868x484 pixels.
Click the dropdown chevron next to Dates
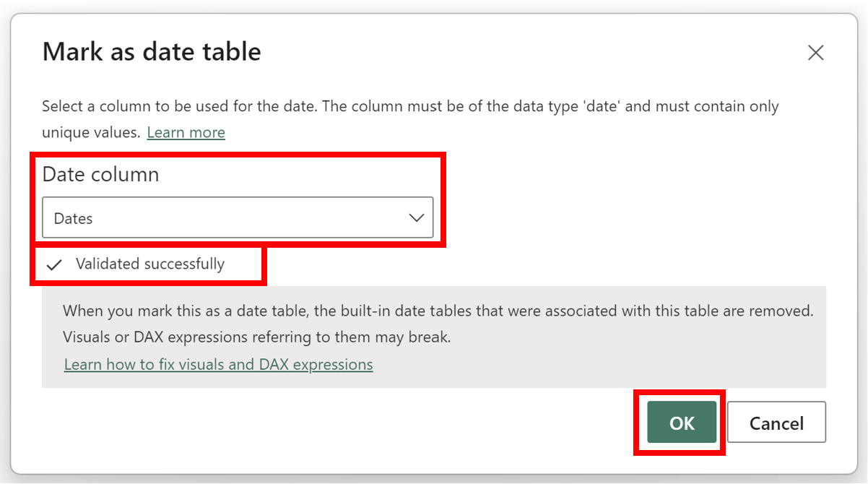pos(417,217)
